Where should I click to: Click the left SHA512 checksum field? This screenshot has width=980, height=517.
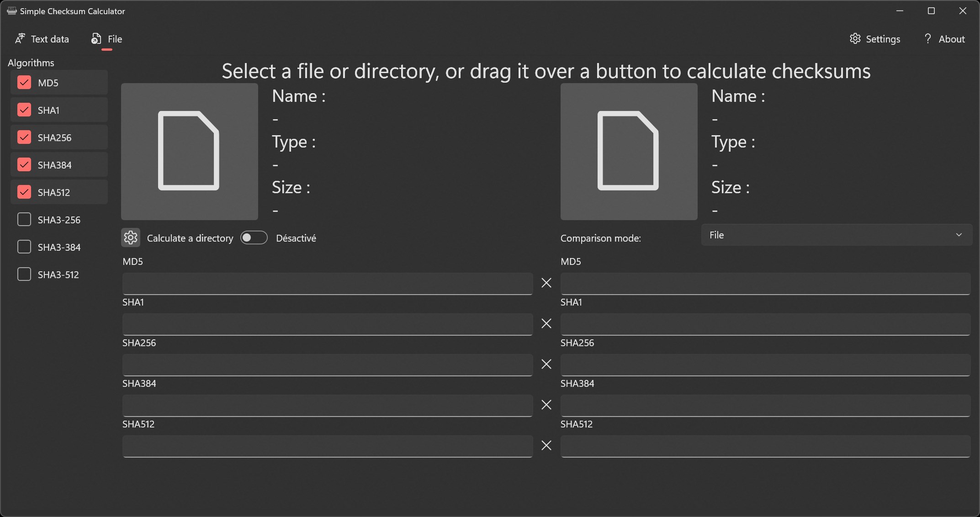coord(328,446)
